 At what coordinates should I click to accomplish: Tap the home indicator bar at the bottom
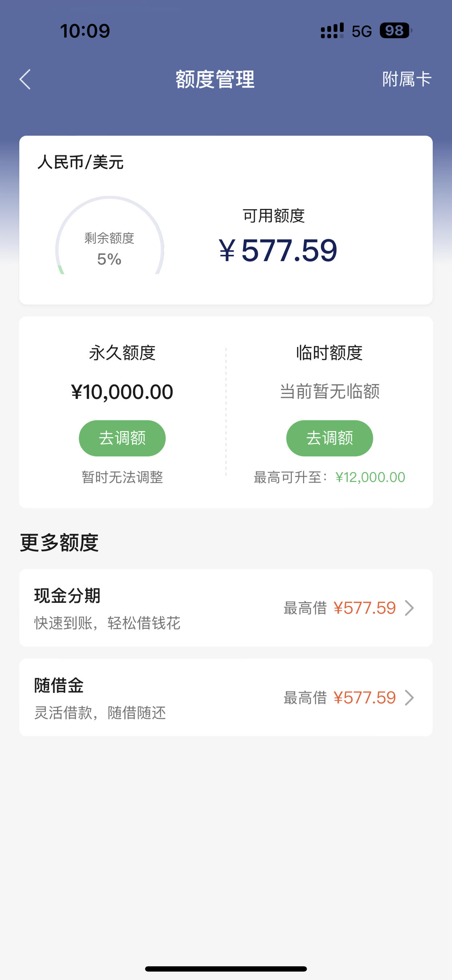click(226, 969)
